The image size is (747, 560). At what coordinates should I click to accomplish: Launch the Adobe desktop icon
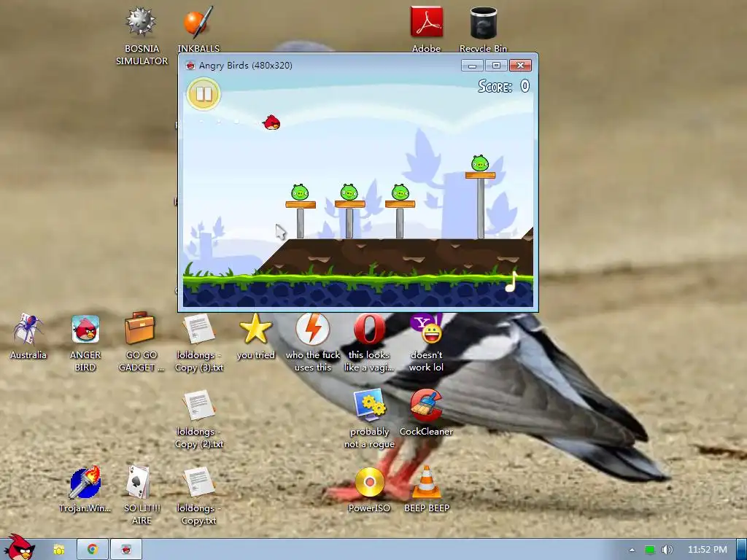click(426, 29)
